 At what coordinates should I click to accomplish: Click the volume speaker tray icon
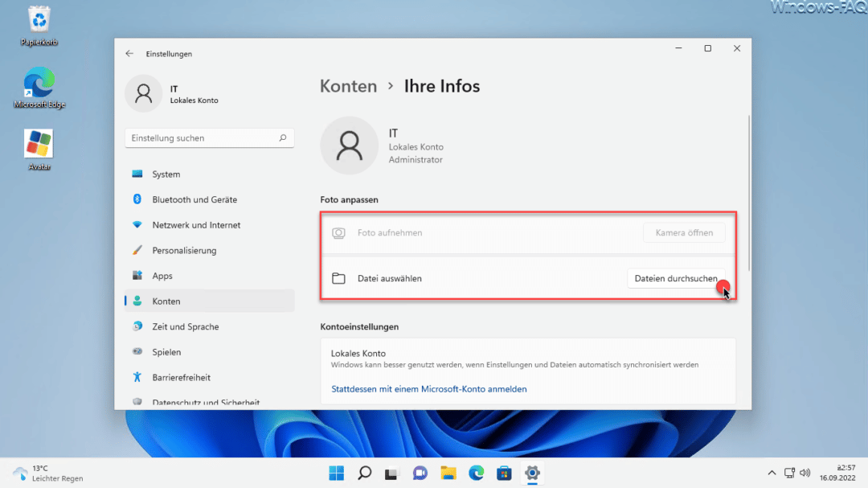805,473
